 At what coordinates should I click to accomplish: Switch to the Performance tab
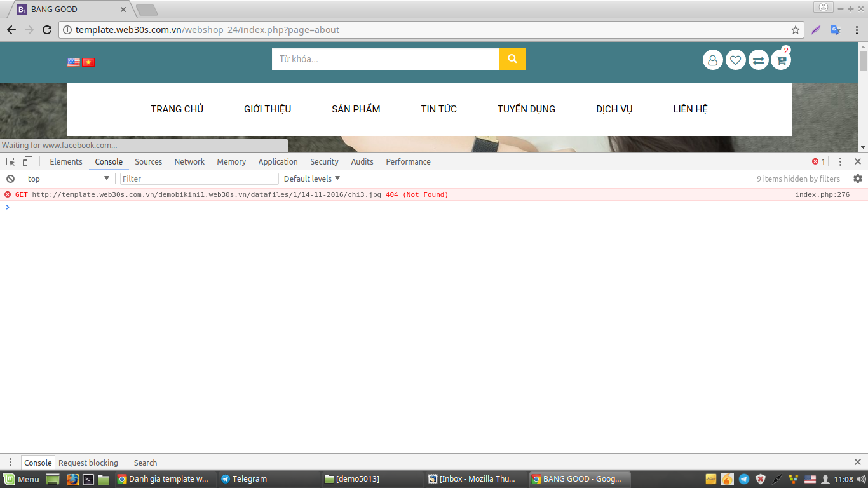click(408, 161)
